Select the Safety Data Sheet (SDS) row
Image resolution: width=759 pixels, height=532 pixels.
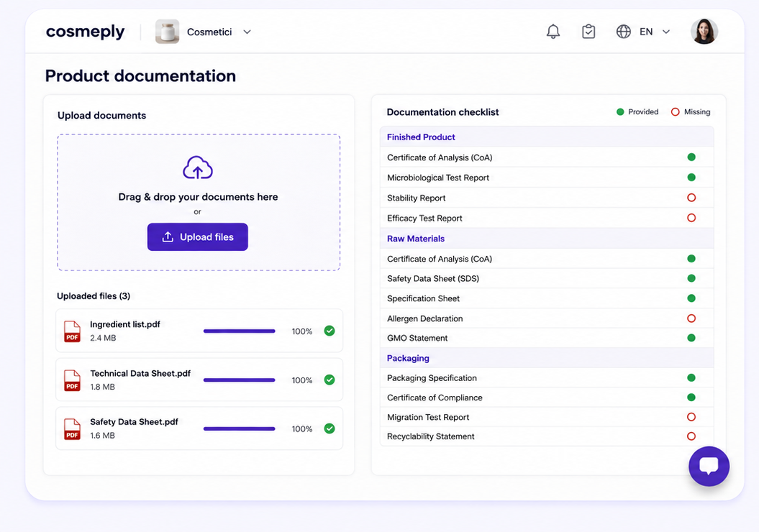(547, 278)
